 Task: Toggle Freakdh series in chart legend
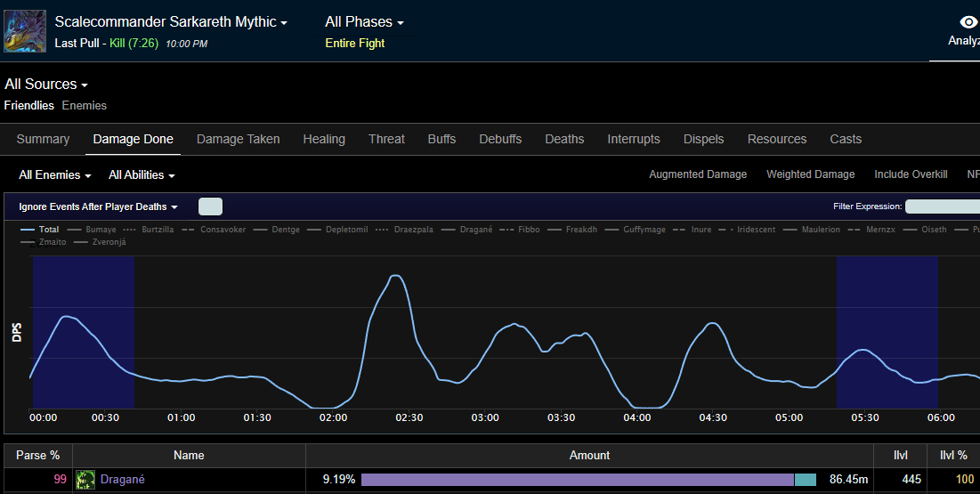(x=572, y=230)
